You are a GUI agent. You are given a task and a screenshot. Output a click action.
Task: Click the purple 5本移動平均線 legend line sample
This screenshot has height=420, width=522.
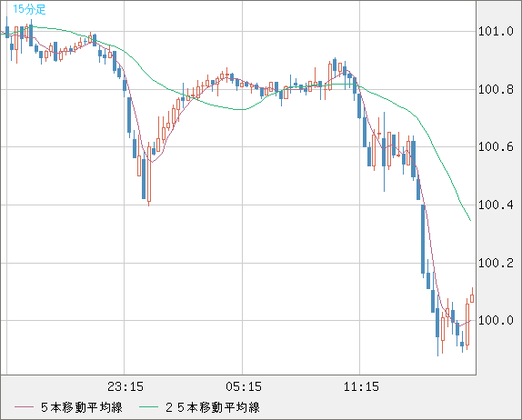[x=24, y=407]
